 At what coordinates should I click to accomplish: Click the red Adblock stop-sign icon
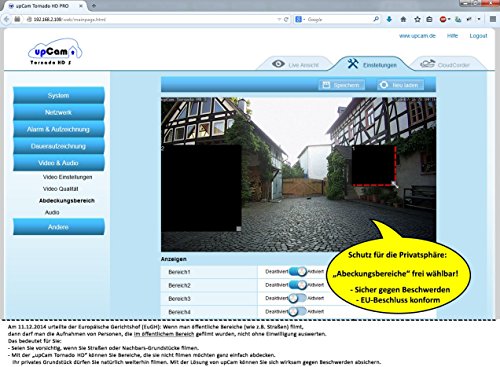click(x=443, y=19)
